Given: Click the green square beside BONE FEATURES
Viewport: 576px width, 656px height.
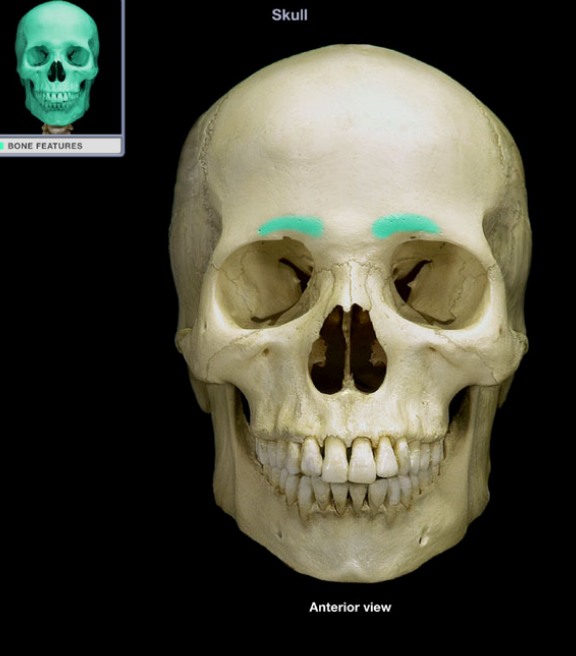Looking at the screenshot, I should pos(2,146).
